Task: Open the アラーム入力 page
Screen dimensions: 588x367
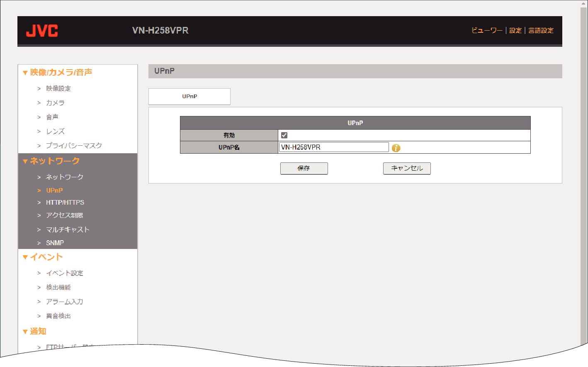Action: point(64,302)
